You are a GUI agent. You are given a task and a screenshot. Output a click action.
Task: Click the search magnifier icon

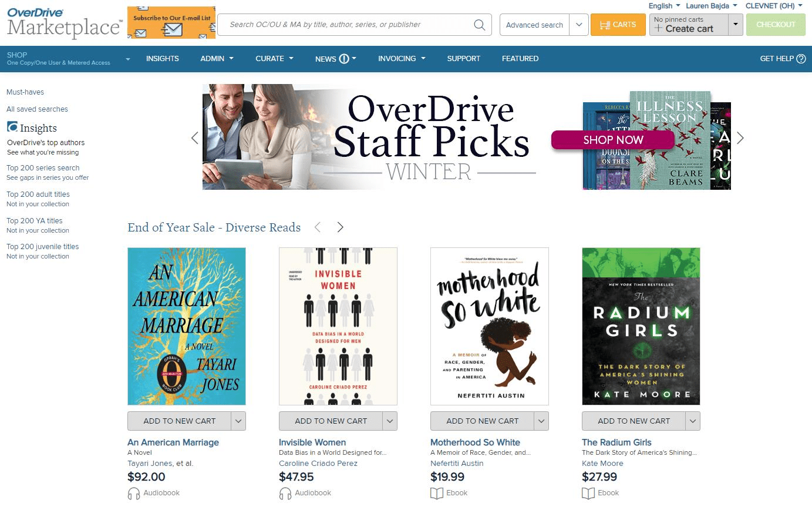(x=480, y=25)
